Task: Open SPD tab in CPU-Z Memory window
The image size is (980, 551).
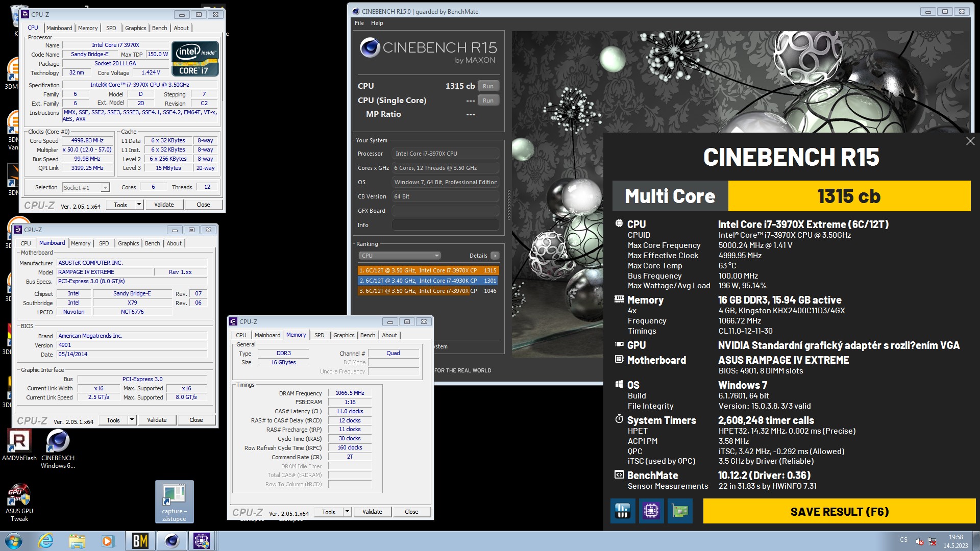Action: [319, 335]
